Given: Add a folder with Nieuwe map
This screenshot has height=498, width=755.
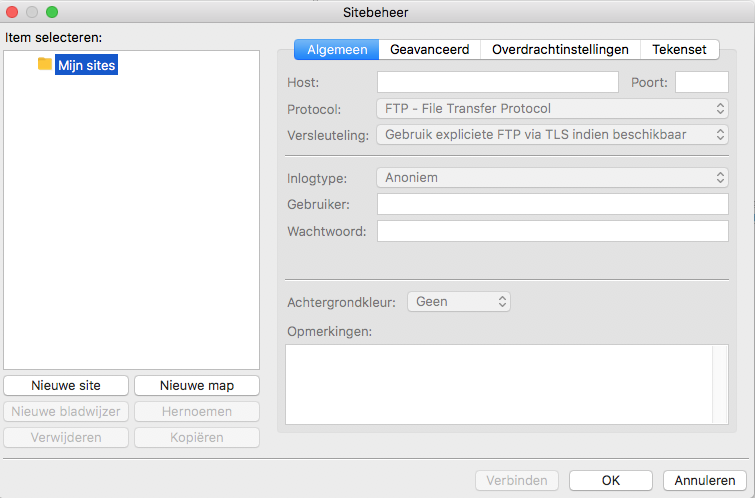Looking at the screenshot, I should point(197,386).
